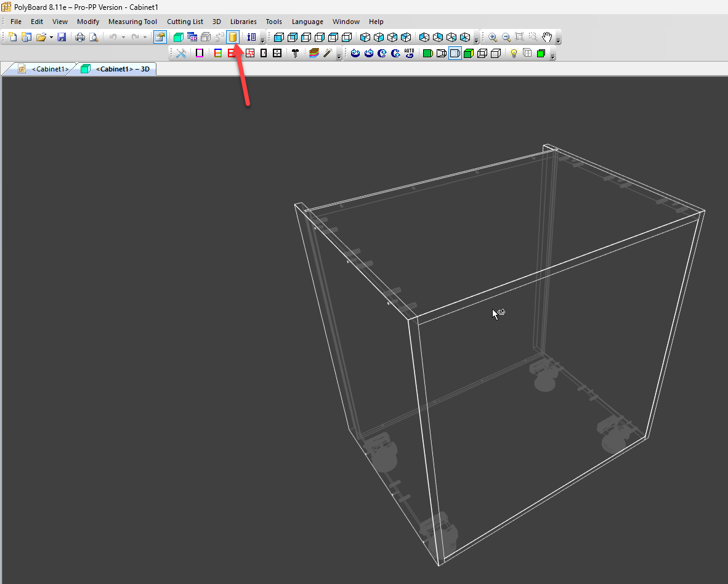Open the Cutting List menu
The width and height of the screenshot is (728, 584).
coord(185,22)
